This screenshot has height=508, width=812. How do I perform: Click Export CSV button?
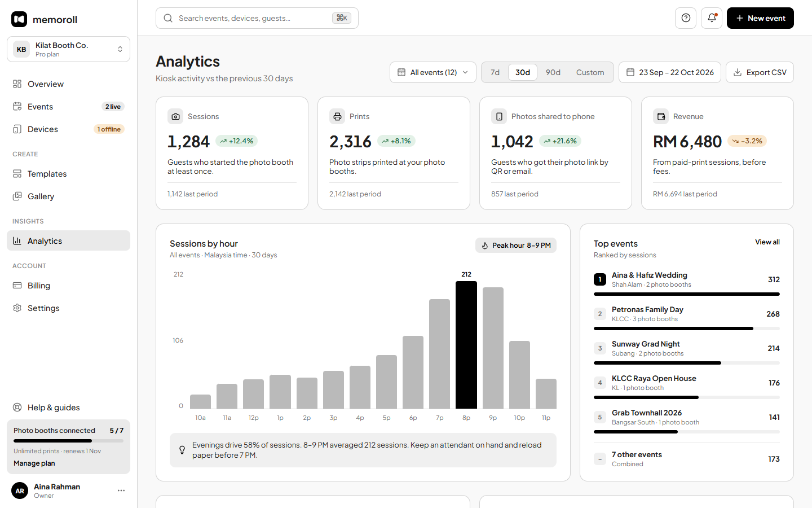tap(760, 72)
